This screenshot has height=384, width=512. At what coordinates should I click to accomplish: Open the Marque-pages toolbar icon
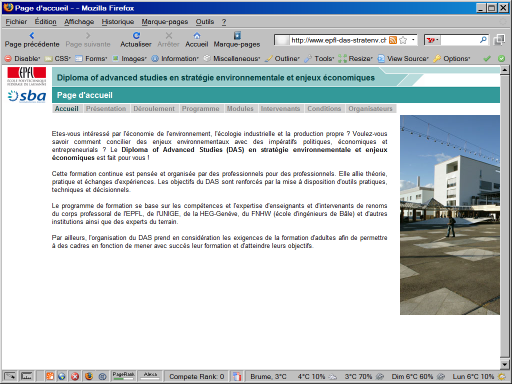click(237, 35)
